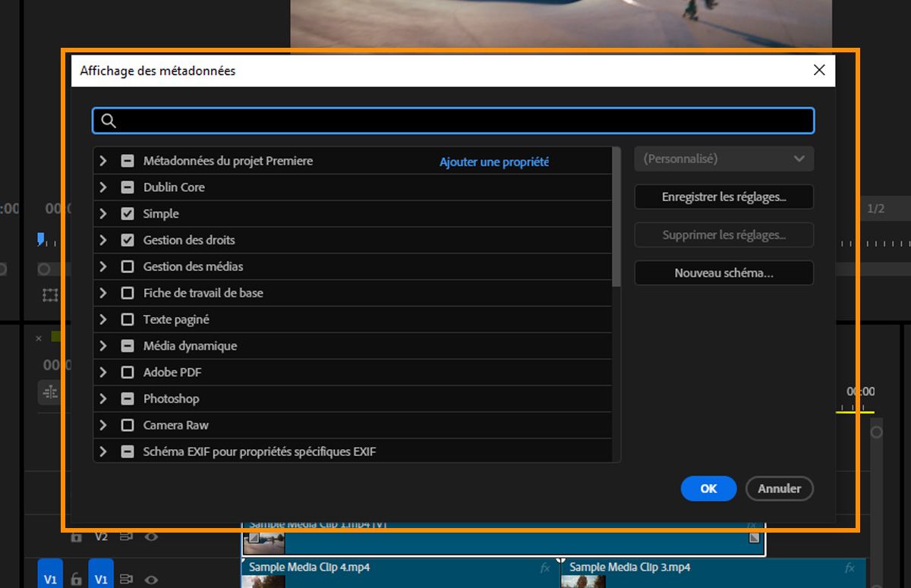The width and height of the screenshot is (911, 588).
Task: Expand the Dublin Core schema
Action: tap(103, 187)
